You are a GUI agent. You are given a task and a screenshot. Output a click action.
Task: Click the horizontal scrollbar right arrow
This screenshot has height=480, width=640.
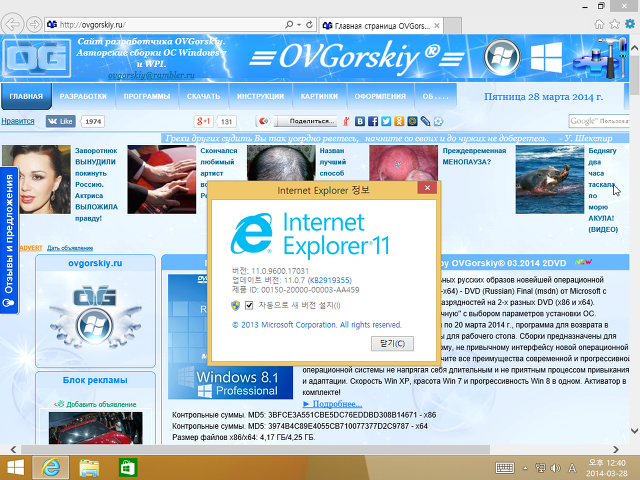tap(616, 449)
